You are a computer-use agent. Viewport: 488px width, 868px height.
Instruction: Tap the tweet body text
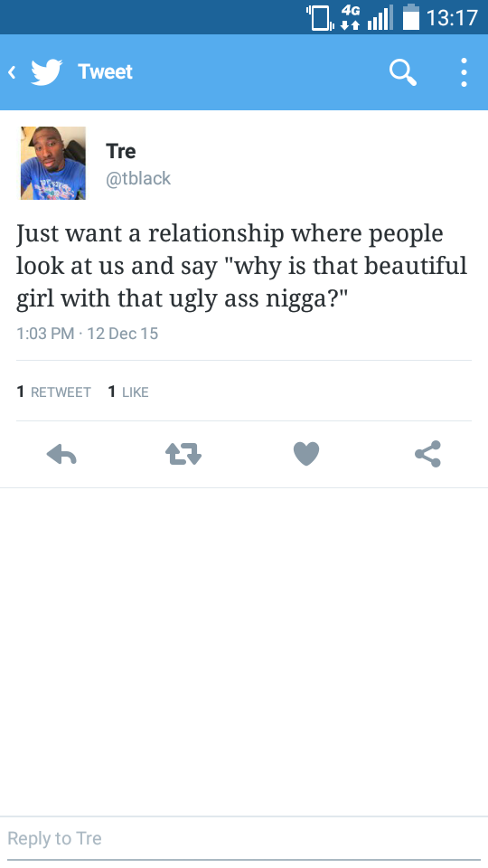point(242,266)
